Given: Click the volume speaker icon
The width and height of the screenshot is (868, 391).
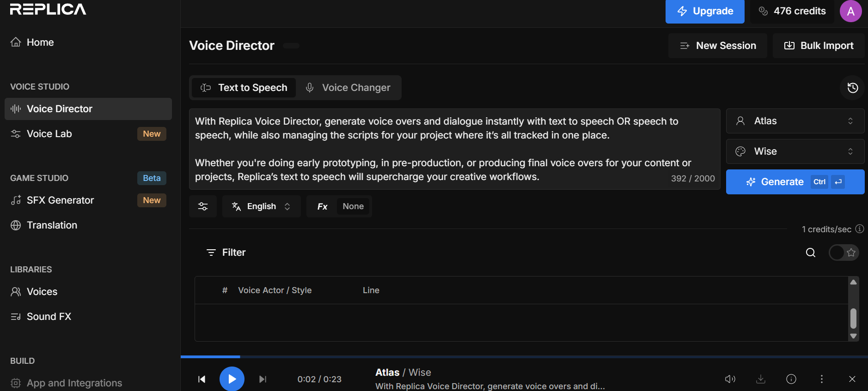Looking at the screenshot, I should [x=730, y=379].
